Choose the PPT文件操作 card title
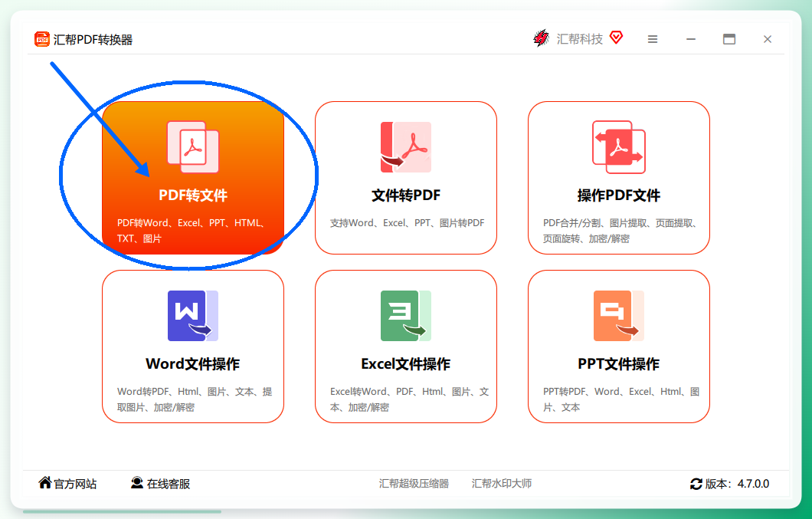The width and height of the screenshot is (812, 519). pyautogui.click(x=619, y=364)
